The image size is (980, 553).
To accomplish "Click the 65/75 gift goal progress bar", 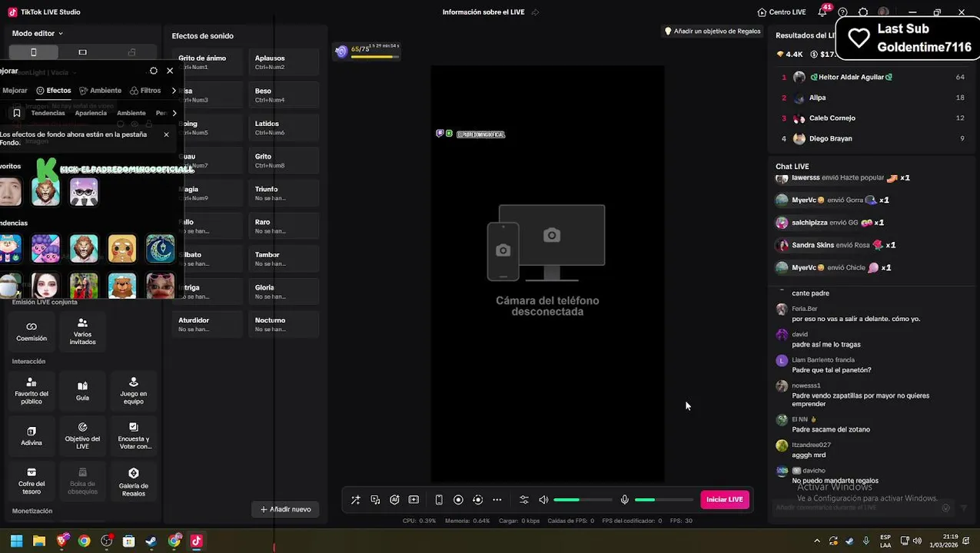I will [367, 51].
